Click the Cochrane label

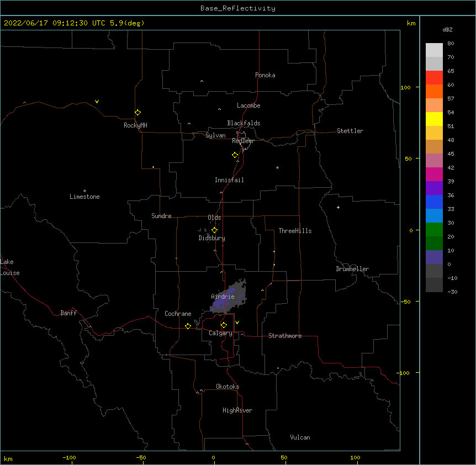[x=178, y=314]
